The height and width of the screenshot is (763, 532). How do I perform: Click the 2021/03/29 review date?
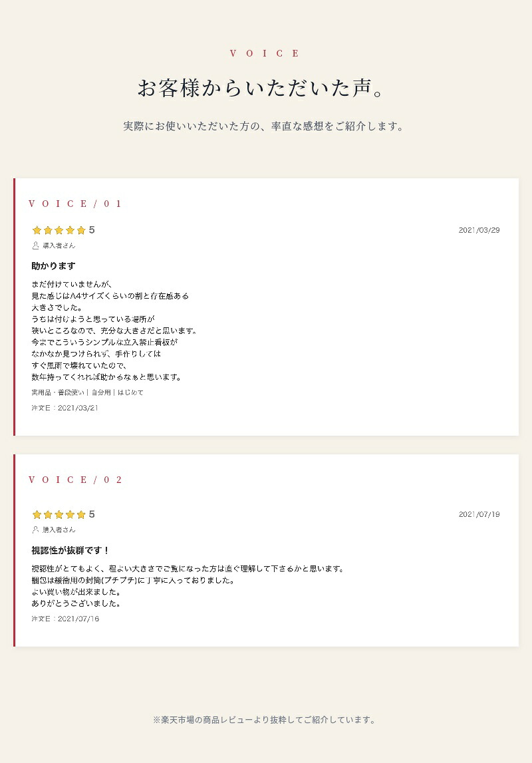tap(479, 230)
